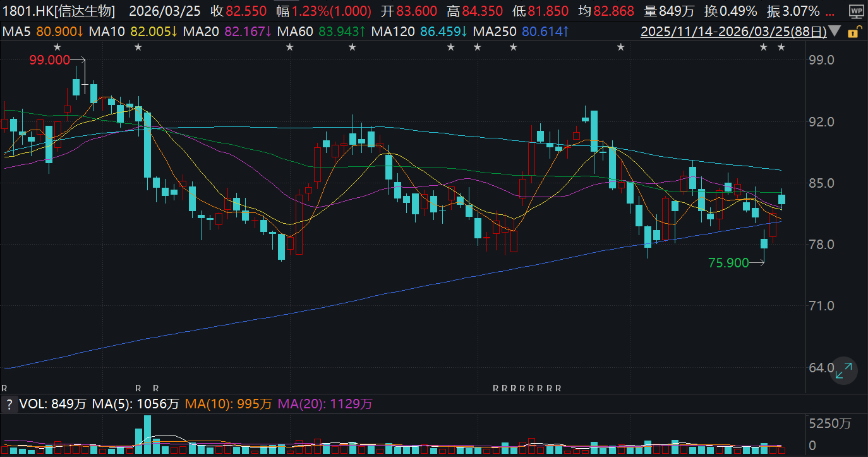Toggle the yellow padlock icon
This screenshot has height=457, width=868.
pos(853,32)
